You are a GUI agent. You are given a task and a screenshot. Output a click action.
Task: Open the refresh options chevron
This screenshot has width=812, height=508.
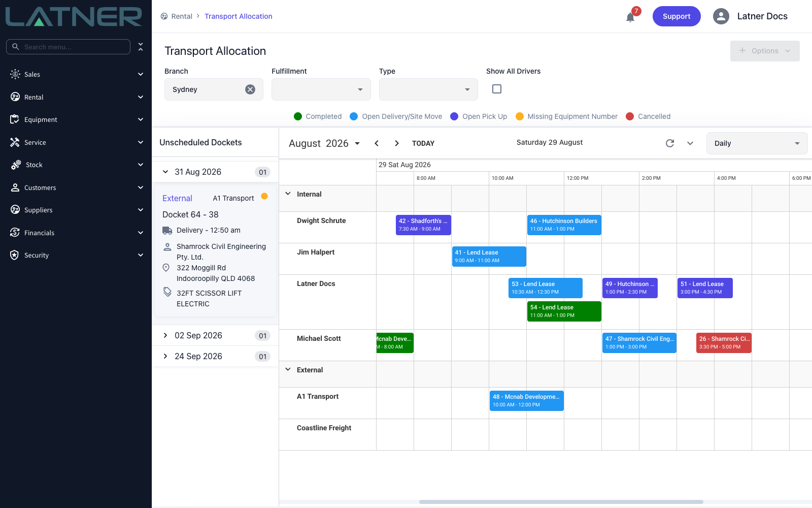(690, 143)
